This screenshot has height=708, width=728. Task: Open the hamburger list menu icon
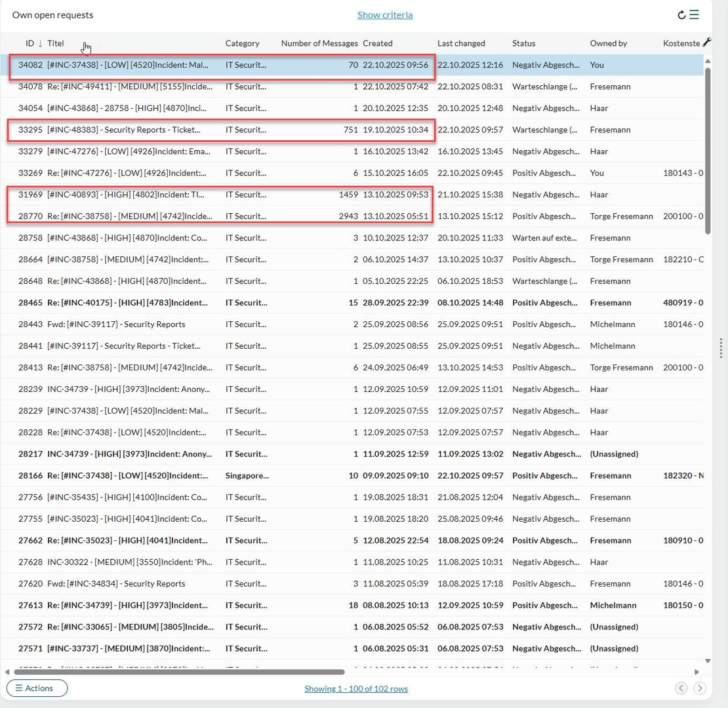[694, 15]
